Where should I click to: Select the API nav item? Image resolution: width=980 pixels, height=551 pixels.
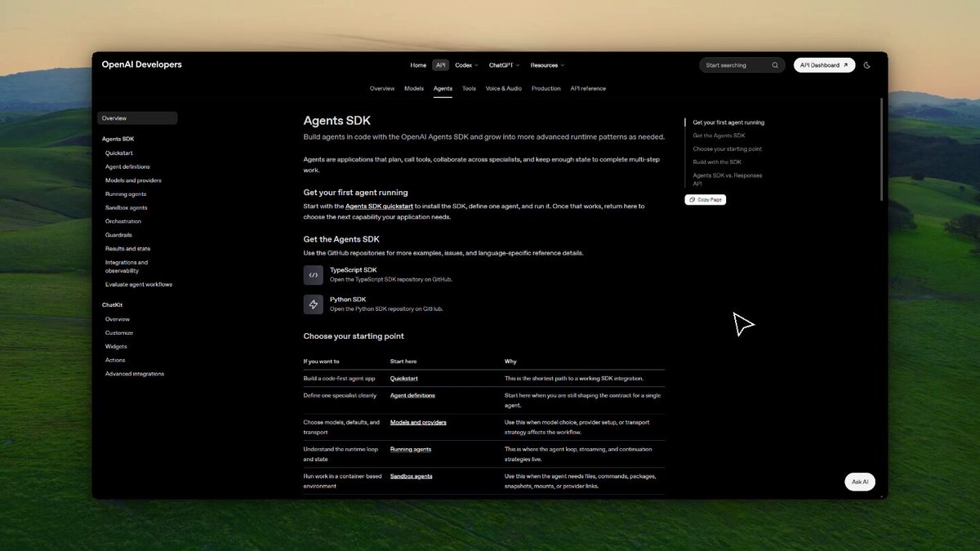440,65
